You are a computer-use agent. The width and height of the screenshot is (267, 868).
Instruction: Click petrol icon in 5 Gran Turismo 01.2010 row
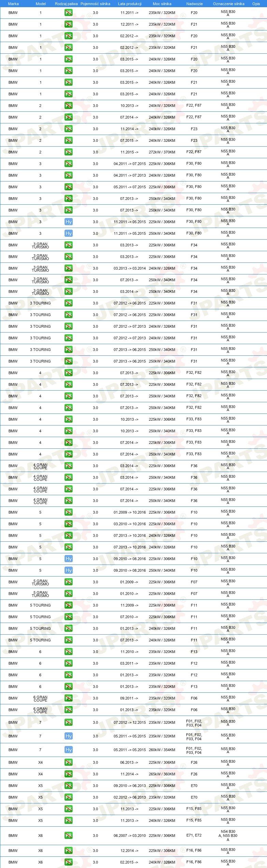pyautogui.click(x=68, y=594)
